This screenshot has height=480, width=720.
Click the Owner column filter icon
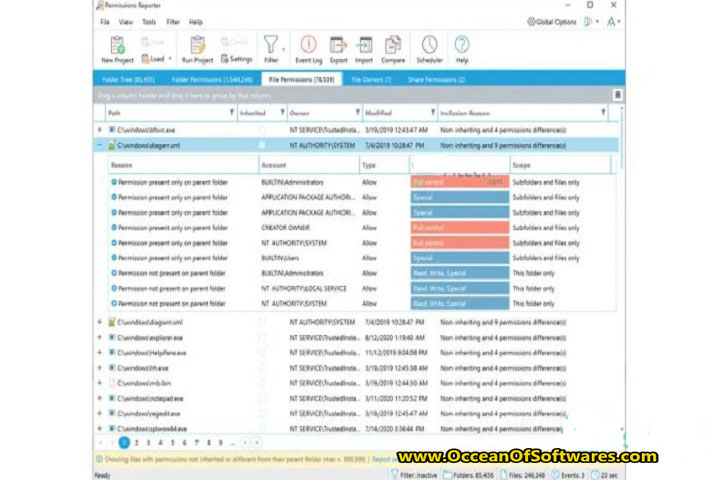coord(357,113)
